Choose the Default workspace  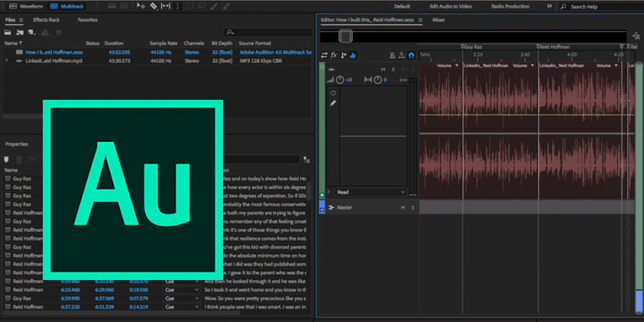pyautogui.click(x=402, y=7)
